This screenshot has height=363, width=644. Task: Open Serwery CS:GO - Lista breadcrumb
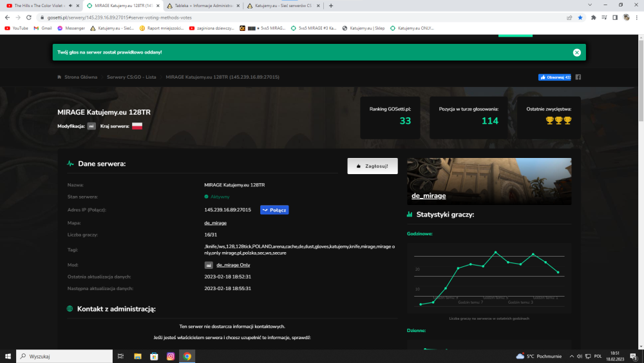click(x=131, y=77)
